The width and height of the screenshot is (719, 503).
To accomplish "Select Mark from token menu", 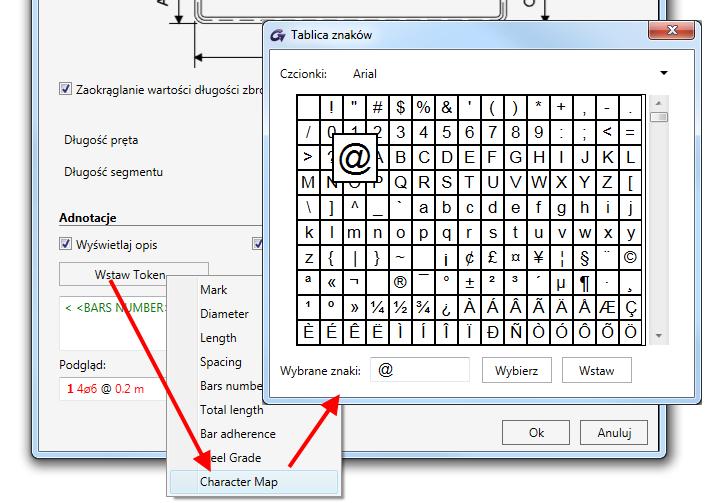I will (x=214, y=290).
